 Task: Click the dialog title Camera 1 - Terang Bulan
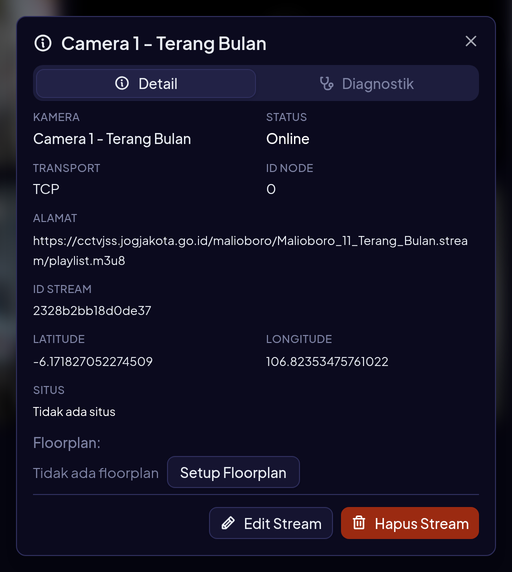(x=164, y=44)
